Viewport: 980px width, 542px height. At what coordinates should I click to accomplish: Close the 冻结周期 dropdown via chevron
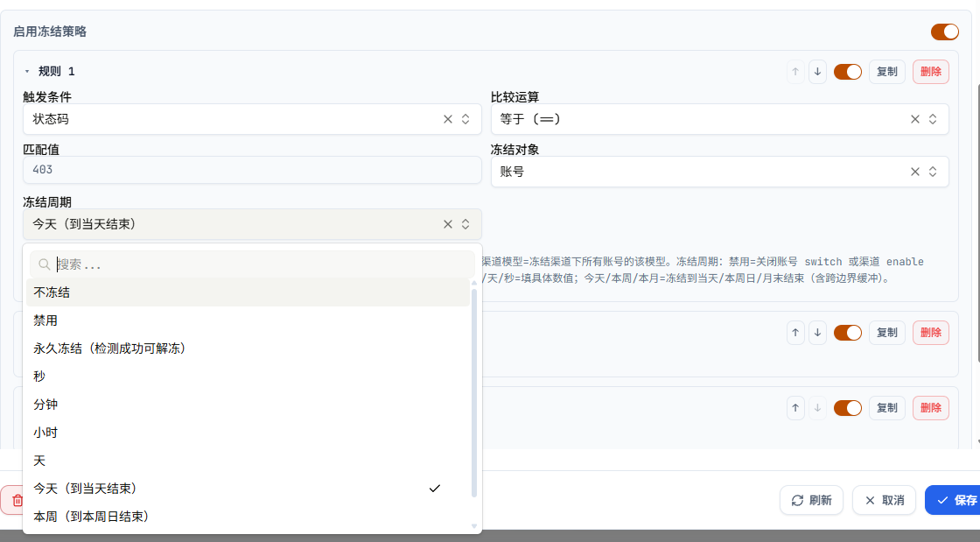465,224
